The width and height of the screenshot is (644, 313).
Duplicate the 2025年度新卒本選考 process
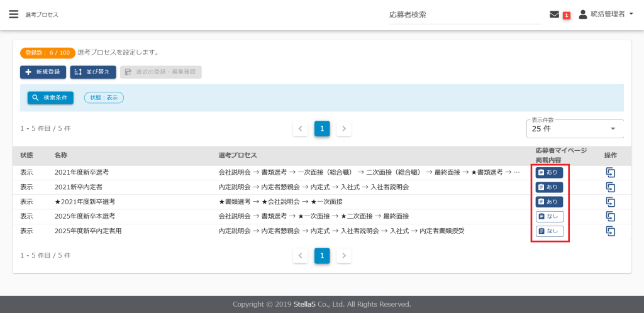point(610,216)
